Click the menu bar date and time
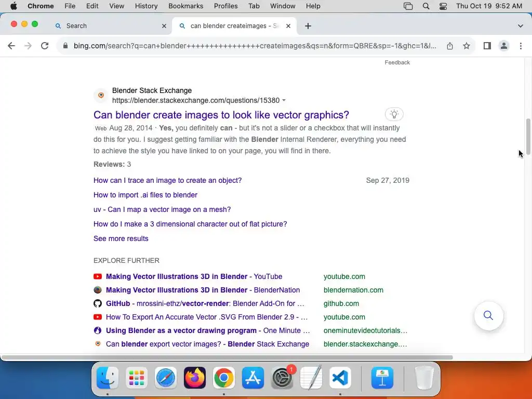Image resolution: width=532 pixels, height=399 pixels. coord(489,6)
